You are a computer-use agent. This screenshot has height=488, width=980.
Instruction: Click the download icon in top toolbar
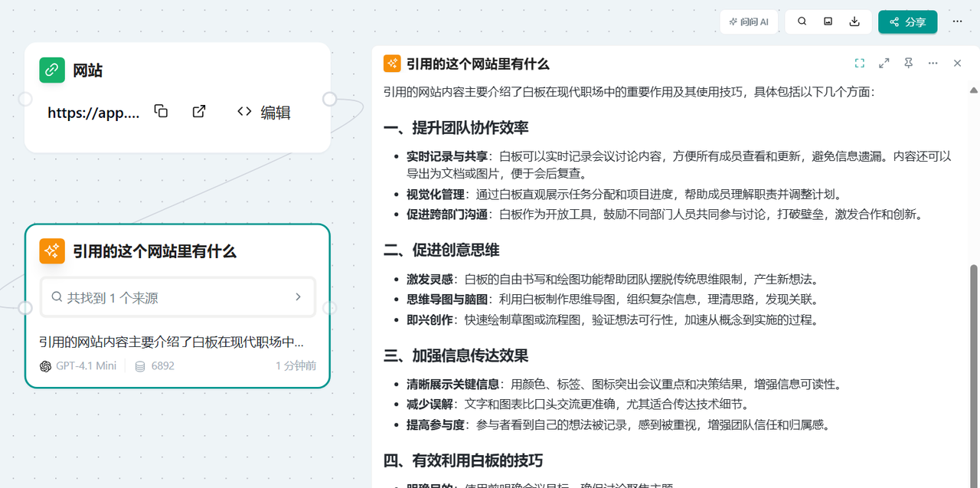854,21
